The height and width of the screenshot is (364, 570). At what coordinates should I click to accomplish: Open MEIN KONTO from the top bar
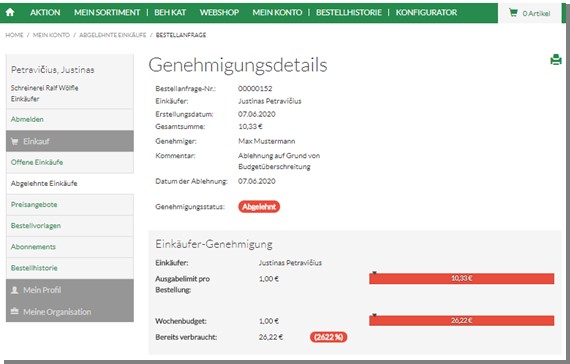pos(277,12)
